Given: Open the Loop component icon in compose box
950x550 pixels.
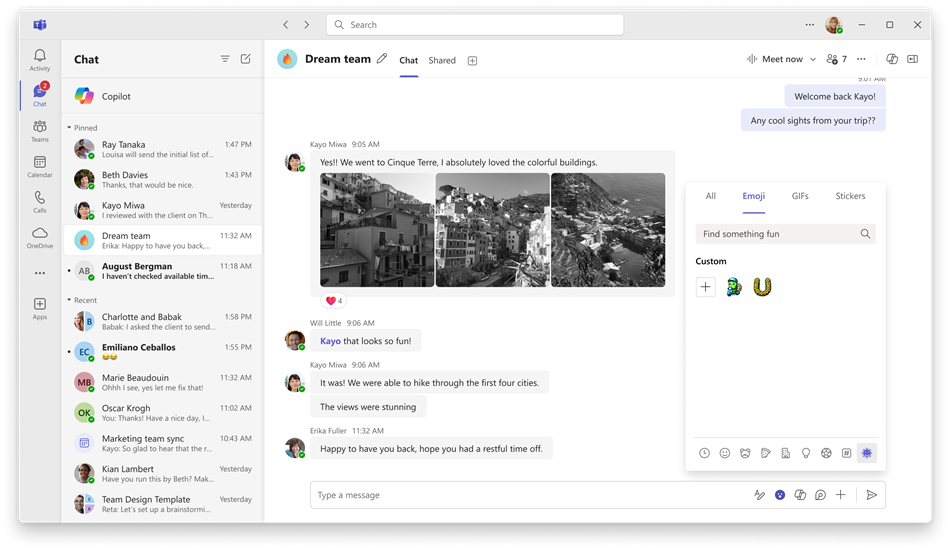Looking at the screenshot, I should click(x=820, y=495).
